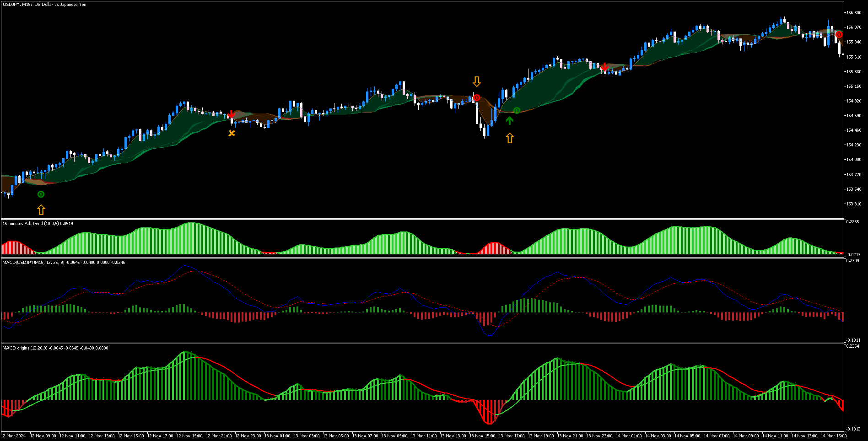Select the orange up arrow beneath the green arrow

(510, 138)
